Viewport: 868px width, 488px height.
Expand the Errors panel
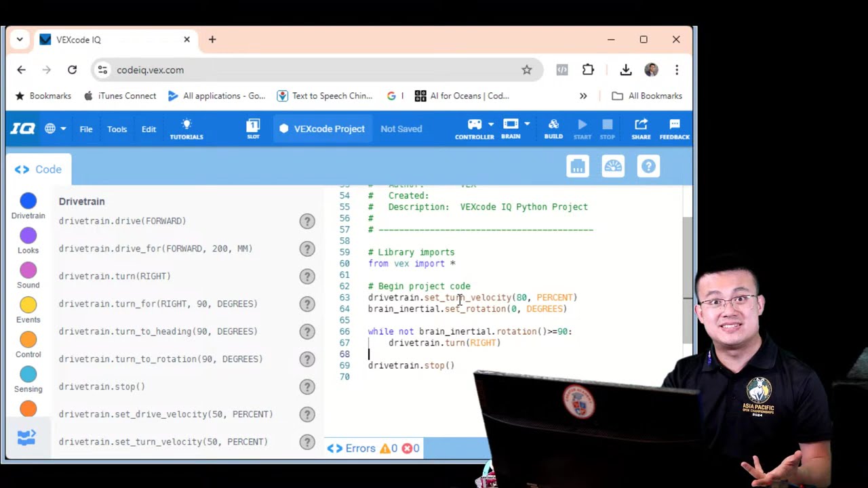click(x=373, y=448)
